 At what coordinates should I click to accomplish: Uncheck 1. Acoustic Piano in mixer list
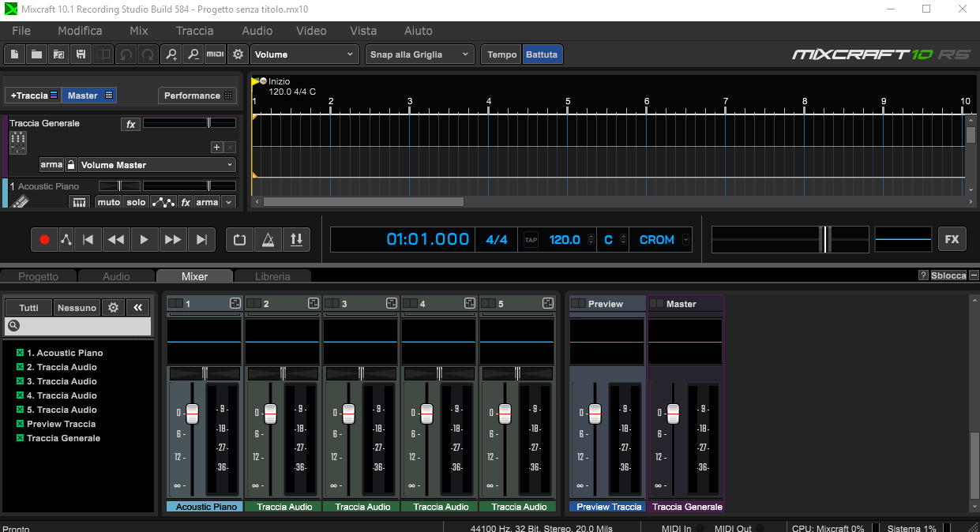tap(21, 353)
